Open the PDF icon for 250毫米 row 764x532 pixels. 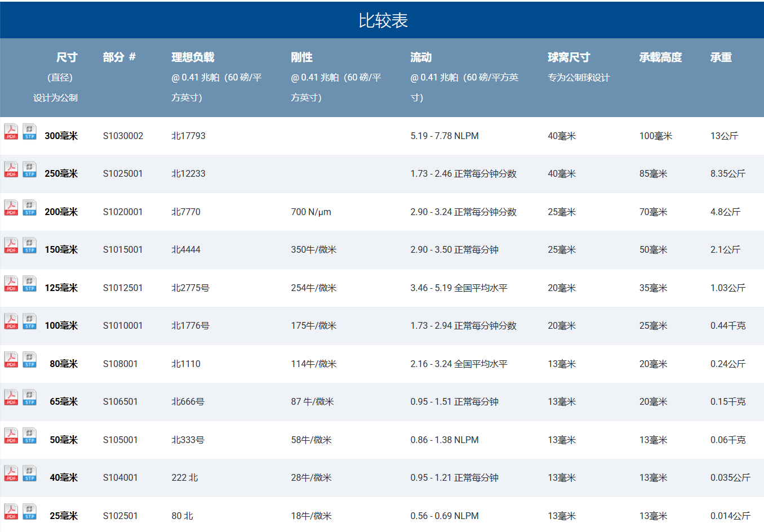pos(11,169)
